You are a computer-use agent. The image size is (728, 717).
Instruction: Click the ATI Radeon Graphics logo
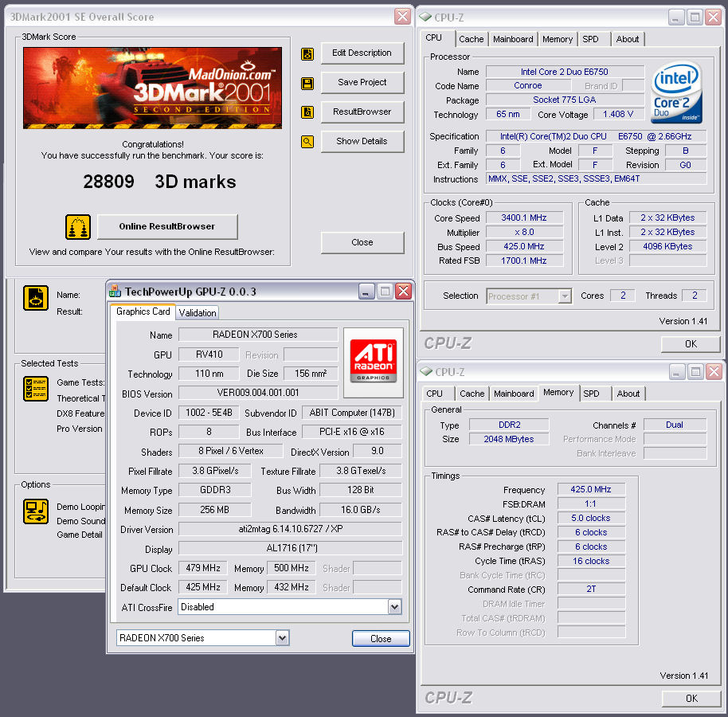(x=374, y=362)
